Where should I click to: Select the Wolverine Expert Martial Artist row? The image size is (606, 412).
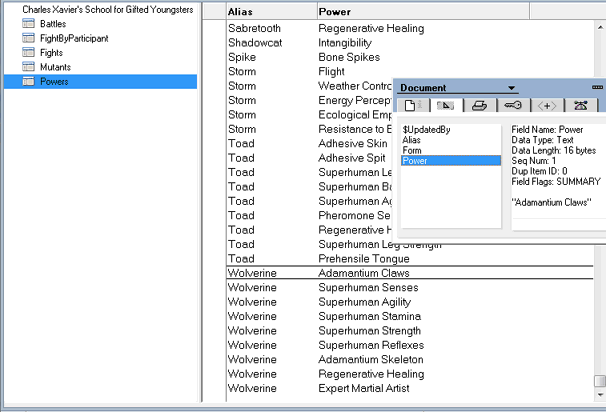click(410, 388)
